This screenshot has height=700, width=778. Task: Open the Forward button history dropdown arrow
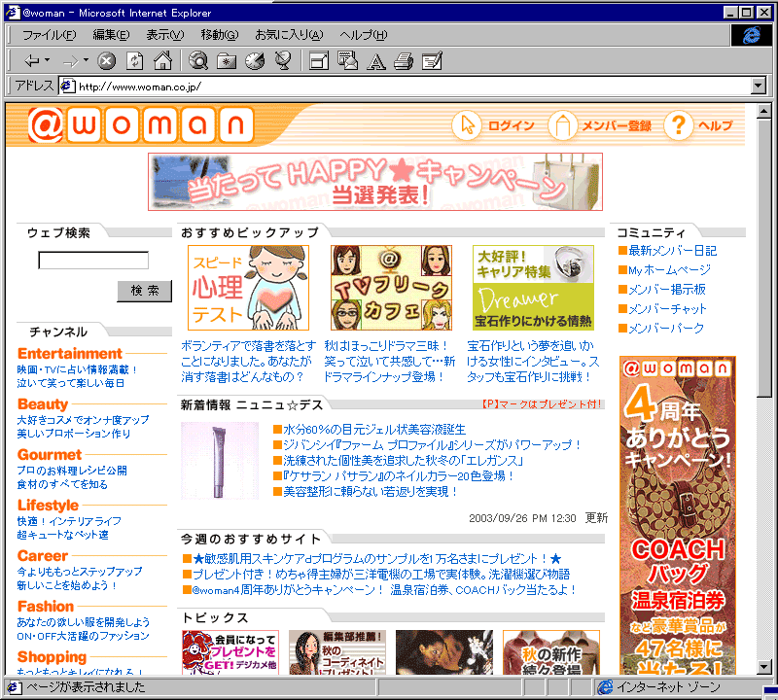86,60
